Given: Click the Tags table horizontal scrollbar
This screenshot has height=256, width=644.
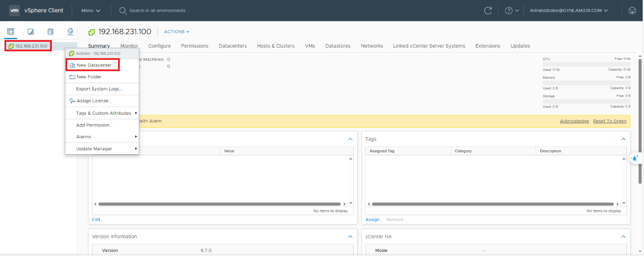Looking at the screenshot, I should (493, 204).
